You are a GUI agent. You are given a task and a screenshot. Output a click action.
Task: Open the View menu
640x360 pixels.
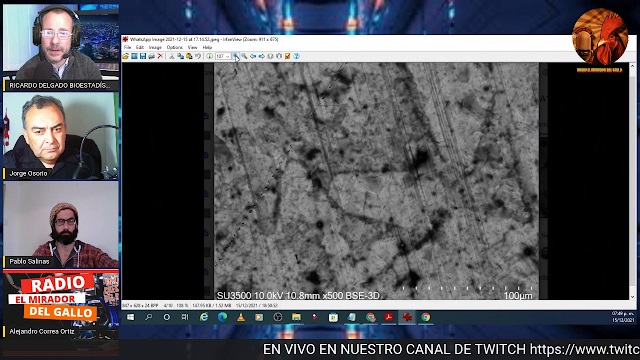pos(193,47)
